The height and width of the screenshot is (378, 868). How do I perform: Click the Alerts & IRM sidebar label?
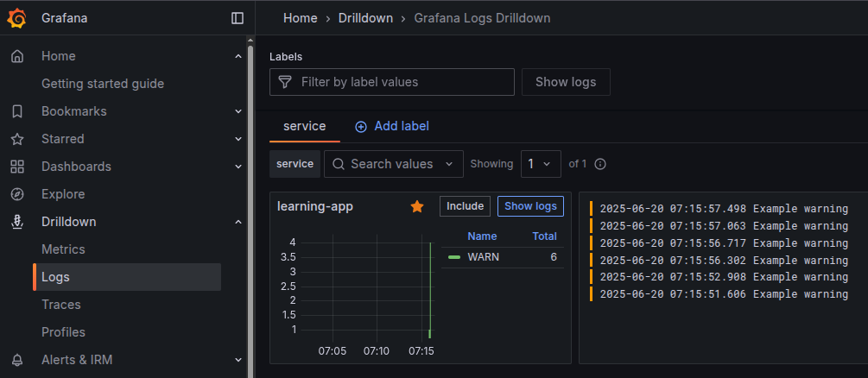tap(77, 360)
